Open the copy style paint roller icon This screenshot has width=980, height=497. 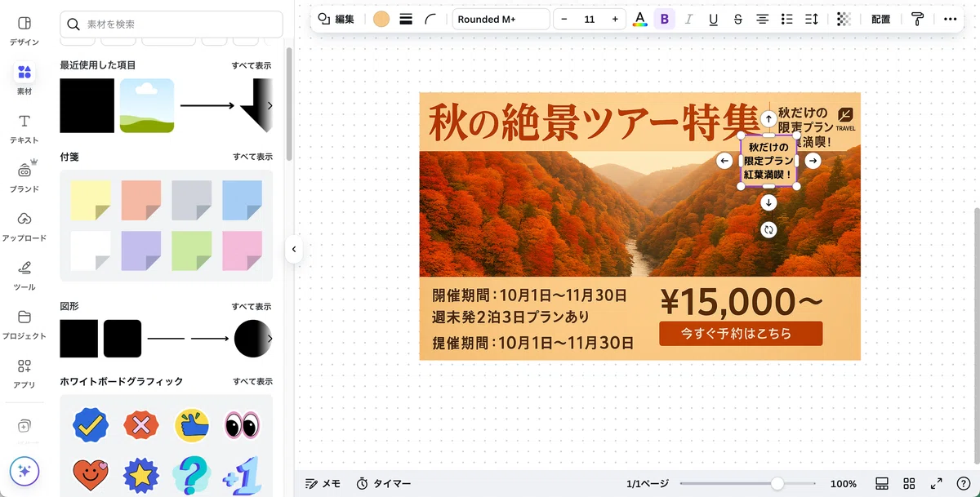[x=917, y=20]
